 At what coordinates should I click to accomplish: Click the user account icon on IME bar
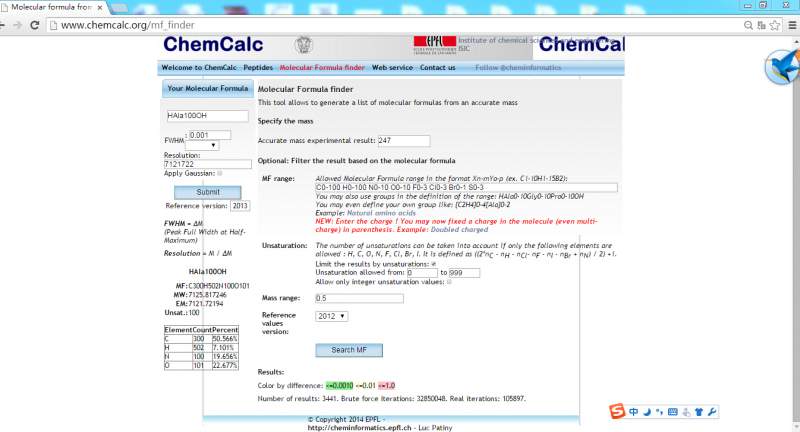(686, 412)
